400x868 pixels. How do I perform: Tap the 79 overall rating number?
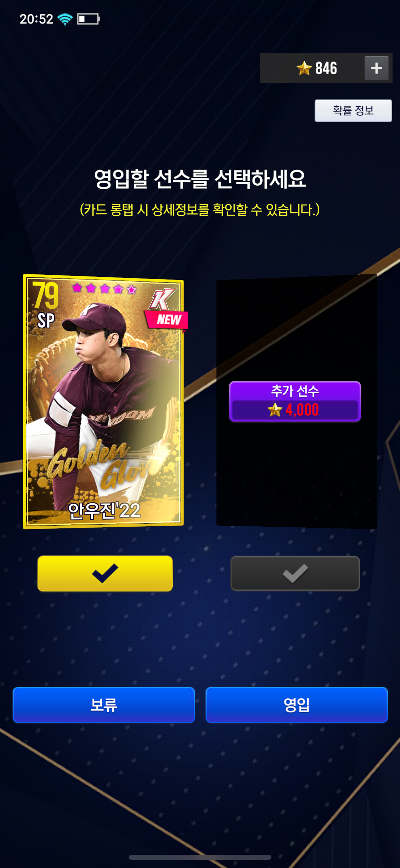coord(45,295)
